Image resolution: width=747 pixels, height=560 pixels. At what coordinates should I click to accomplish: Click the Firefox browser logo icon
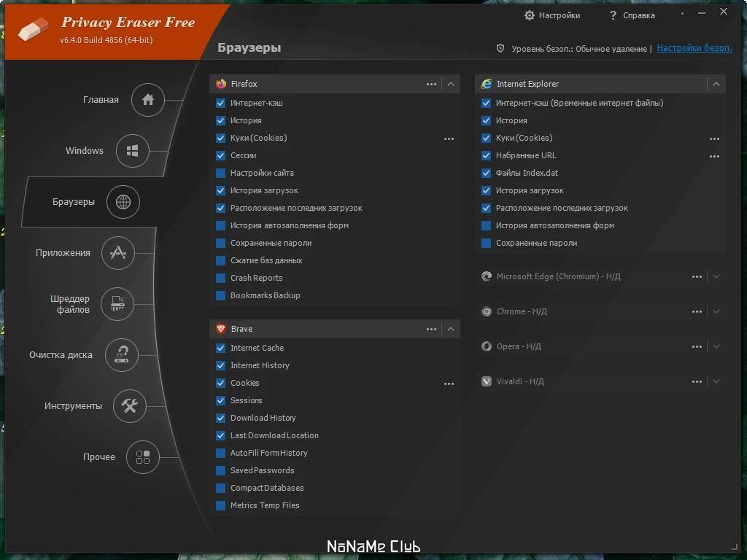pos(221,84)
